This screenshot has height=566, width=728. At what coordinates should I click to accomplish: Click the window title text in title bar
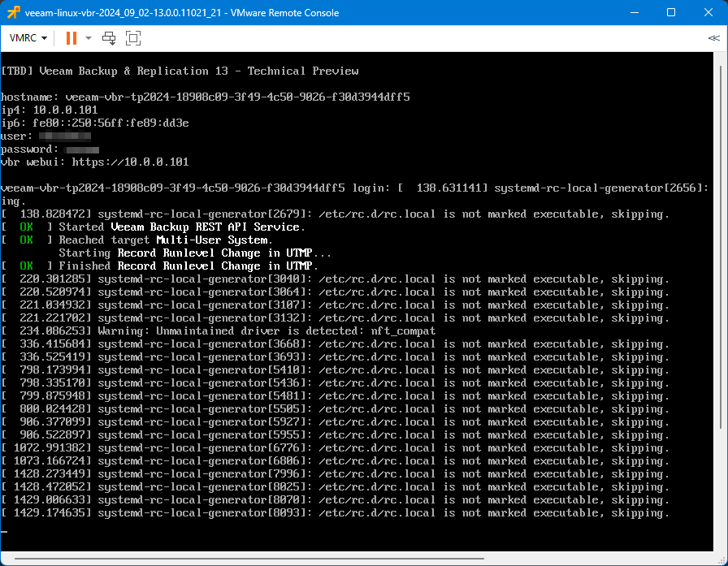click(x=182, y=13)
